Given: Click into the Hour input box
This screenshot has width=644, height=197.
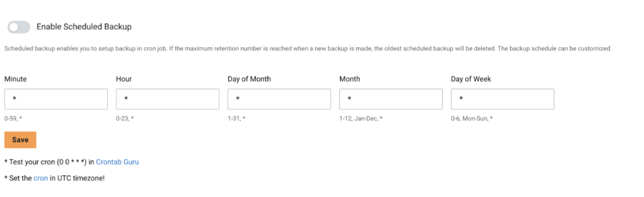Looking at the screenshot, I should [x=167, y=99].
